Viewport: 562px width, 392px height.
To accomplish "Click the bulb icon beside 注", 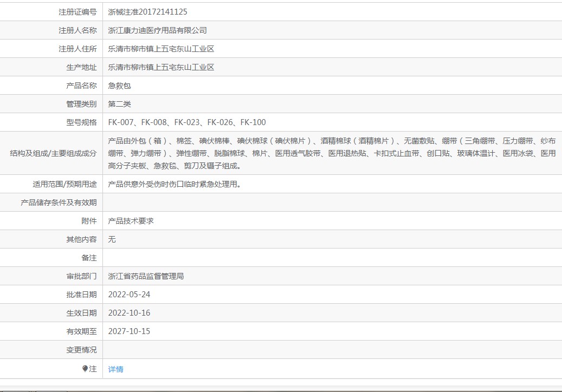I will tap(85, 368).
